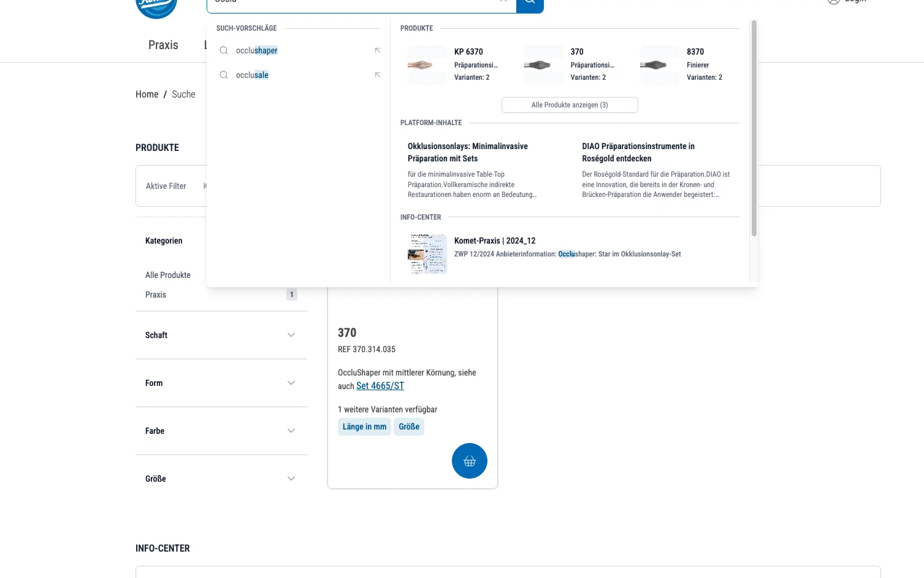
Task: Click Suche breadcrumb
Action: [183, 94]
